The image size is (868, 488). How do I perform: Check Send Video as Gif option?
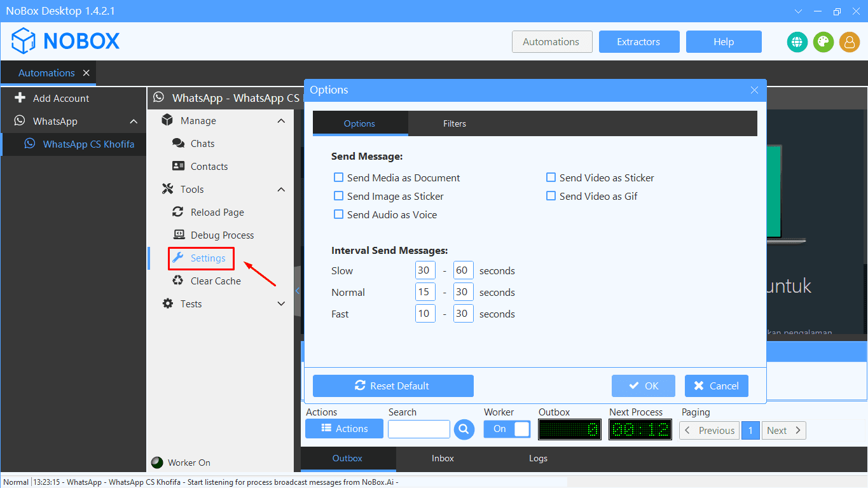pos(551,197)
